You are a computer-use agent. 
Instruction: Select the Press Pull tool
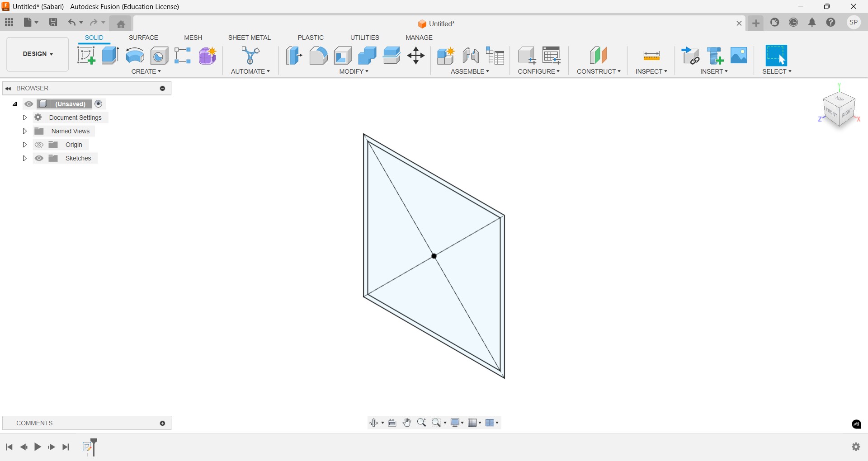tap(294, 56)
